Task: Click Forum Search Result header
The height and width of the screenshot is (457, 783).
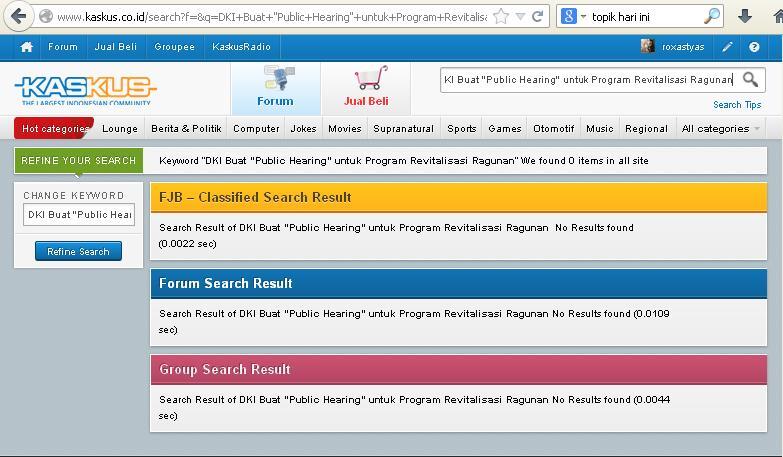Action: [458, 283]
